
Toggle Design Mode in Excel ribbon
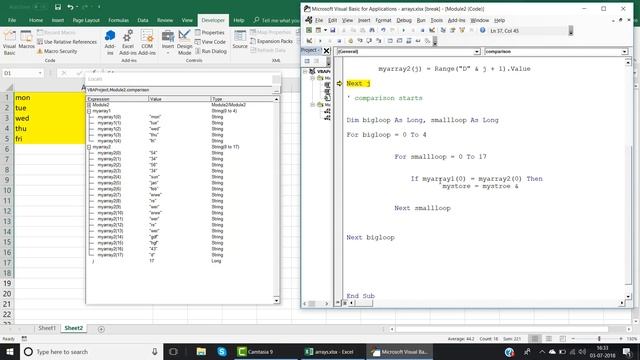tap(184, 42)
